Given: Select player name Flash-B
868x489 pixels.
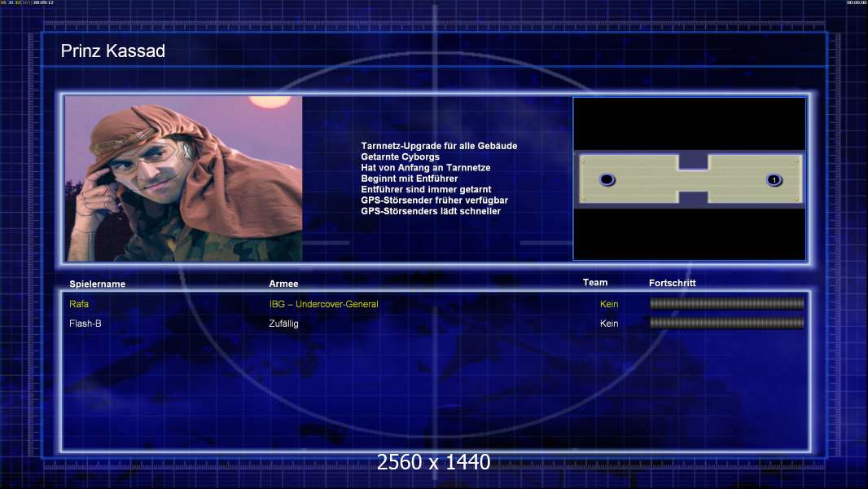Looking at the screenshot, I should tap(85, 324).
